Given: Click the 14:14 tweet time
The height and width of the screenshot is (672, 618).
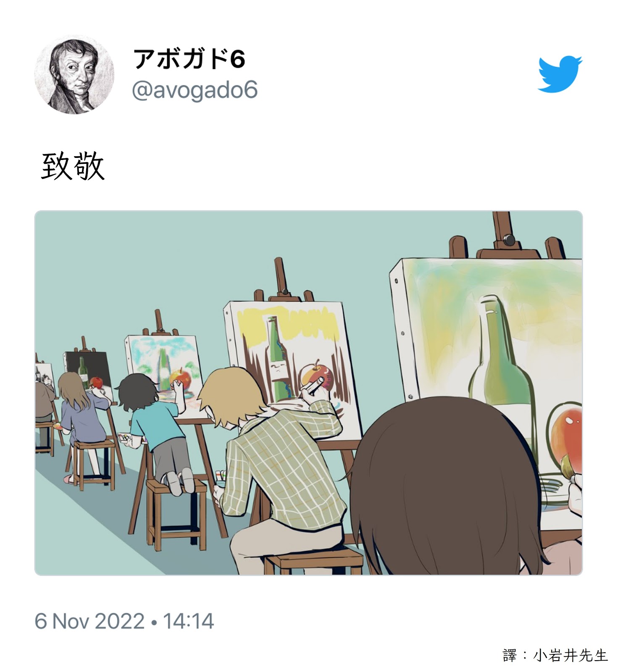Looking at the screenshot, I should point(188,621).
